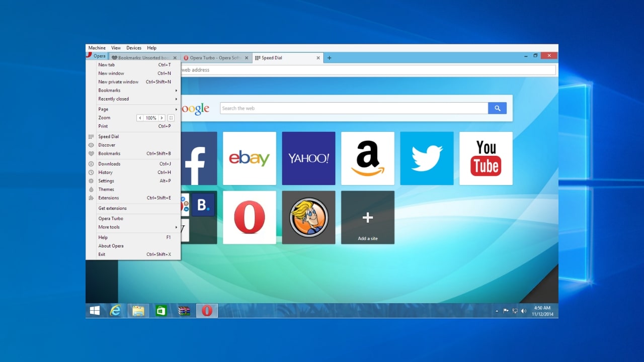Viewport: 644px width, 362px height.
Task: Click the web address bar
Action: 368,70
